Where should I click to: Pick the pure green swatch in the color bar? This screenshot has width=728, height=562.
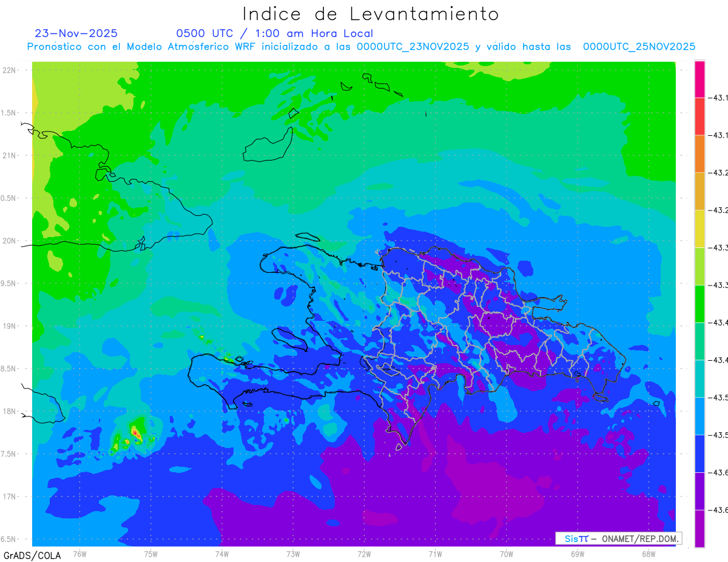tap(699, 304)
